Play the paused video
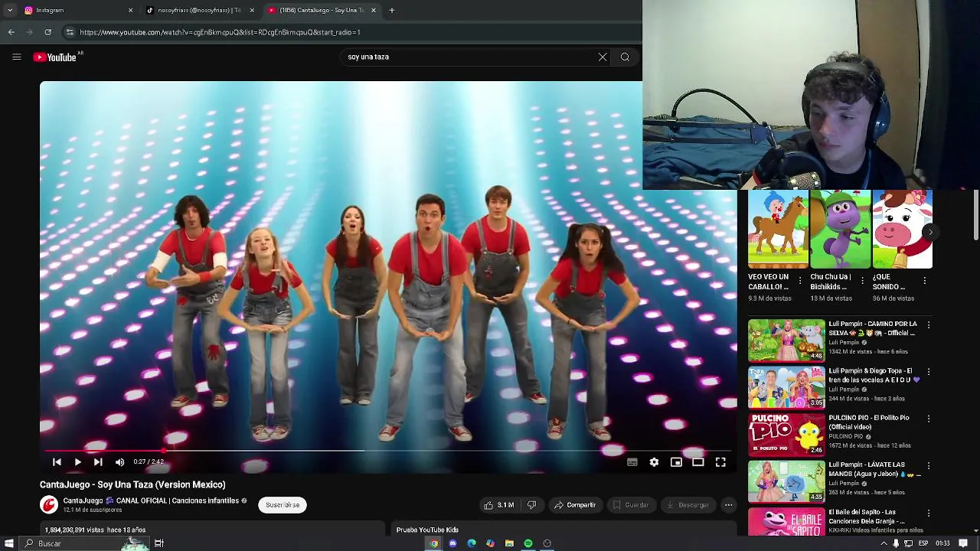980x551 pixels. point(77,462)
